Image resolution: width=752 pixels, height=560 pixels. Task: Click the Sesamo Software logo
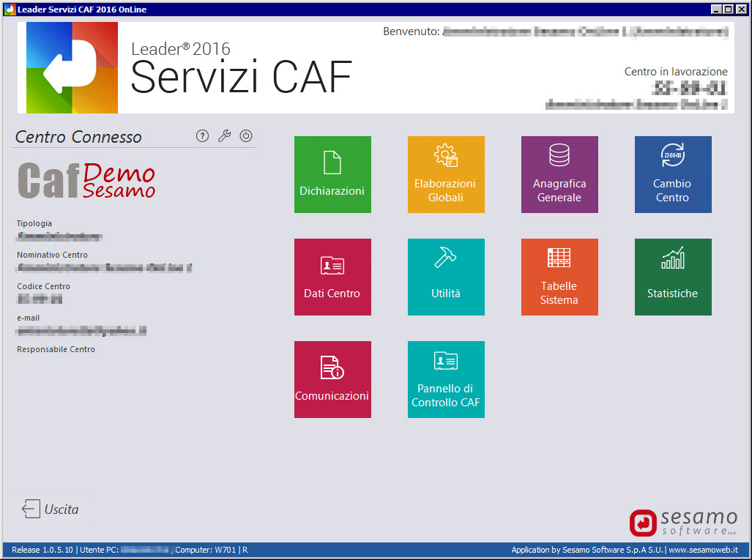[683, 523]
